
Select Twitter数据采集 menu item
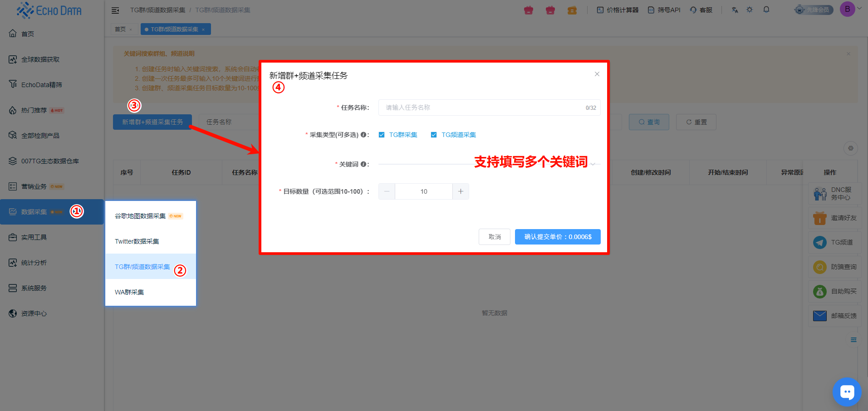coord(137,241)
